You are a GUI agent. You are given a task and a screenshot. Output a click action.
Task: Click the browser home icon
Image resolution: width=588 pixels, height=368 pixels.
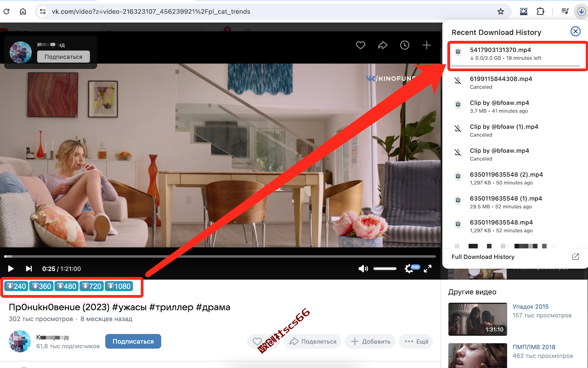(x=23, y=11)
